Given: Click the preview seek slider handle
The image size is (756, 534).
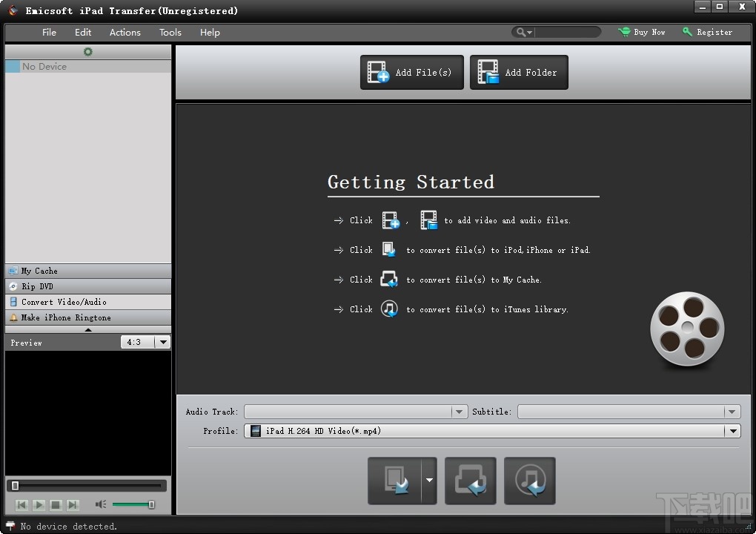Looking at the screenshot, I should 15,485.
